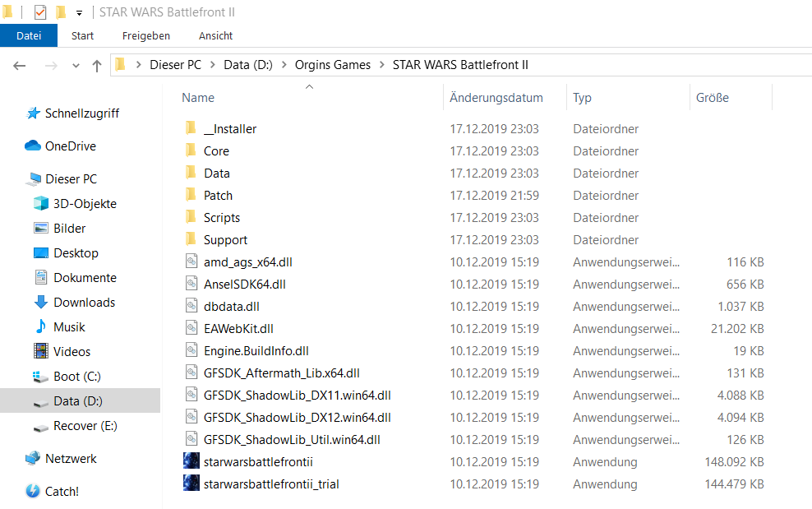Open the recent locations dropdown arrow
This screenshot has width=812, height=509.
76,66
